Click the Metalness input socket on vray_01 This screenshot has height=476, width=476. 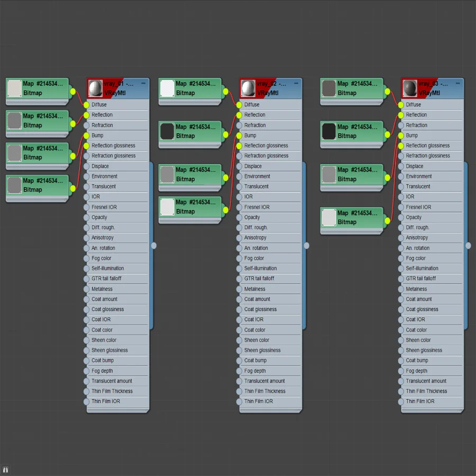click(x=86, y=289)
